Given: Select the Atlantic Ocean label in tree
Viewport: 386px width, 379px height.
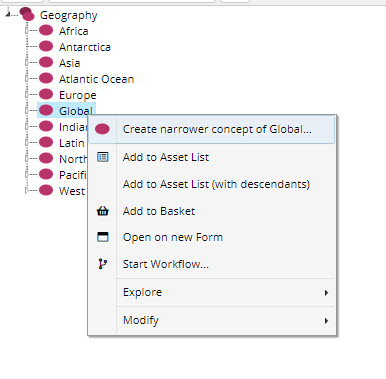Looking at the screenshot, I should (x=96, y=79).
